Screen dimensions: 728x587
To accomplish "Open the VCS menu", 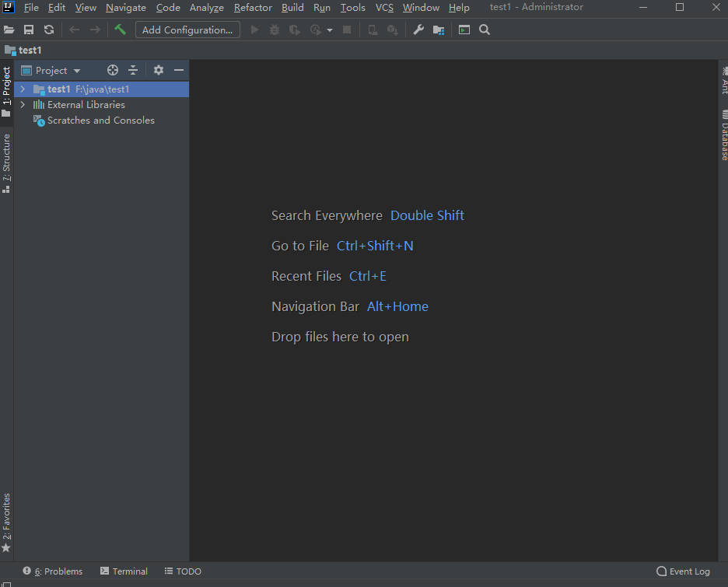I will pos(384,8).
